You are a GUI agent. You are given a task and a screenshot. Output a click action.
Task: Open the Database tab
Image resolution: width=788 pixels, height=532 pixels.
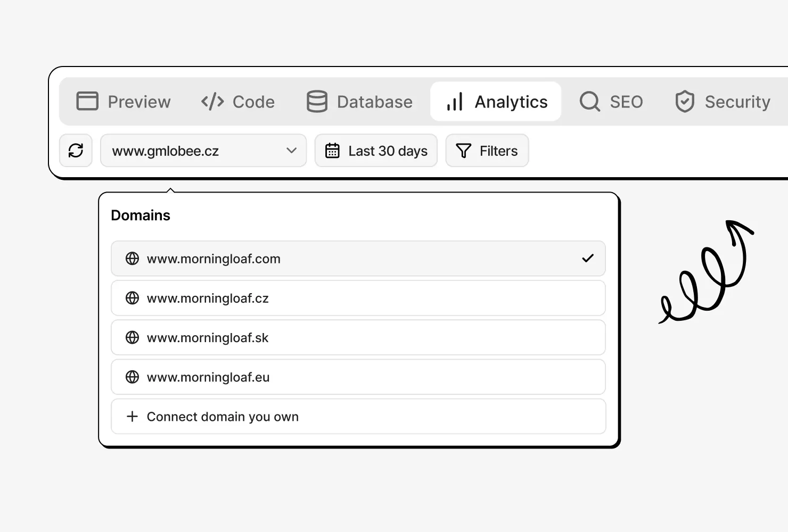tap(359, 102)
